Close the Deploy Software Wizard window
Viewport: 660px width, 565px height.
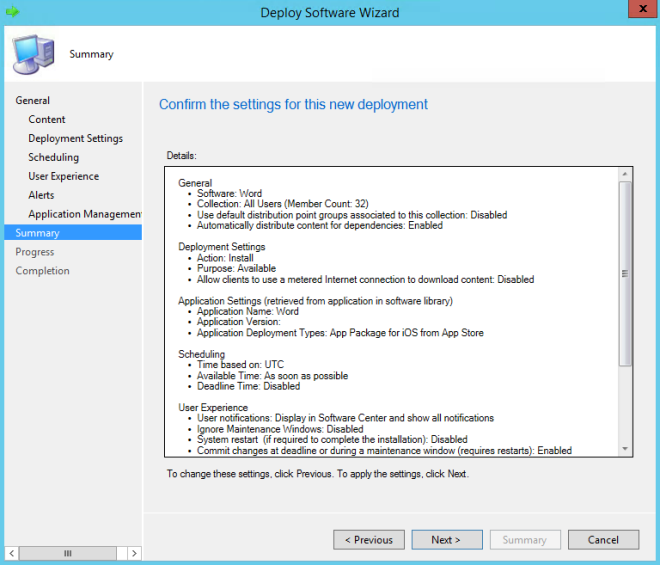coord(643,9)
